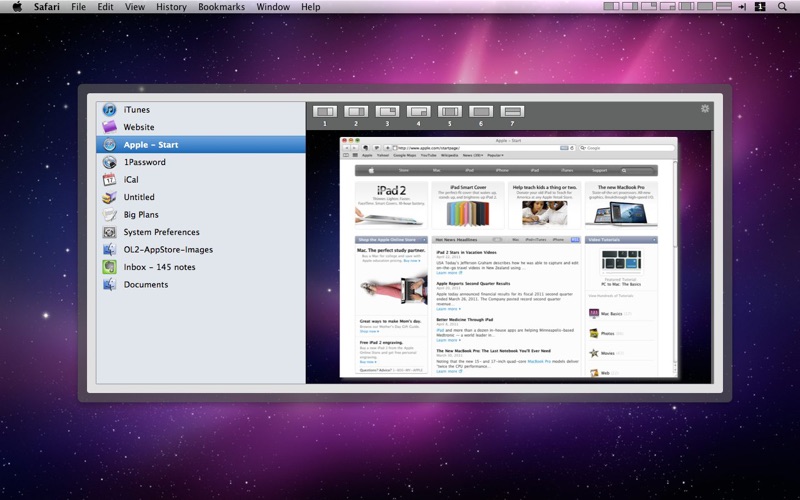This screenshot has height=500, width=800.
Task: Pick the "Big Plans" window row
Action: (201, 214)
